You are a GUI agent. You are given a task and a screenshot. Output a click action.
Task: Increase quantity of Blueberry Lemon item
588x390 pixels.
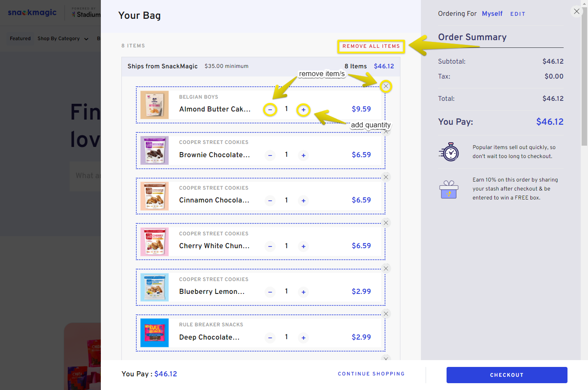[303, 292]
